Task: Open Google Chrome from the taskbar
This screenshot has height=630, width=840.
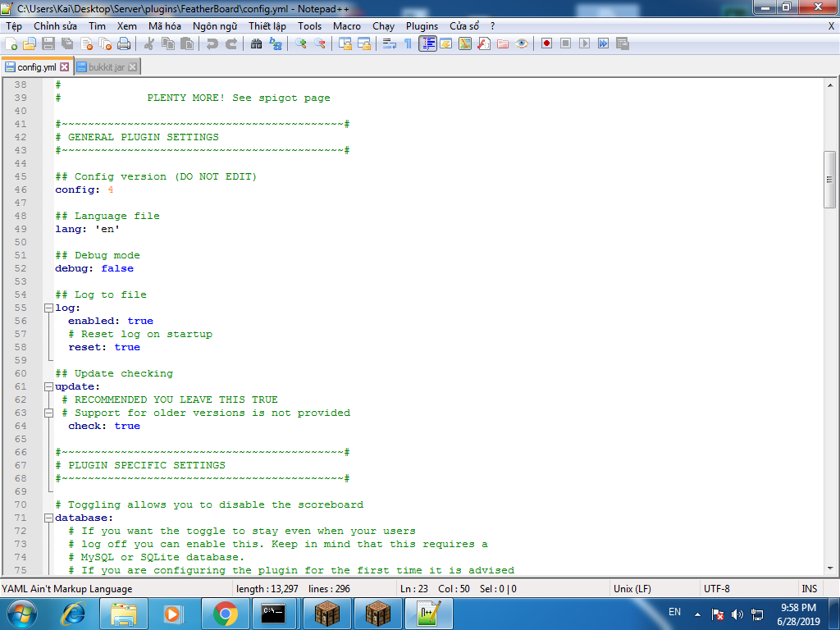Action: (225, 614)
